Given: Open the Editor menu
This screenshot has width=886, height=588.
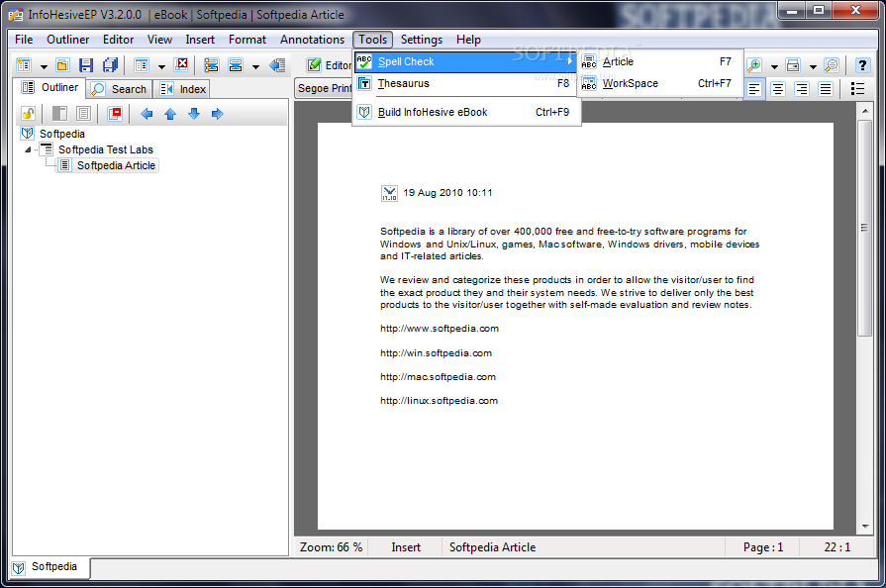Looking at the screenshot, I should (118, 40).
